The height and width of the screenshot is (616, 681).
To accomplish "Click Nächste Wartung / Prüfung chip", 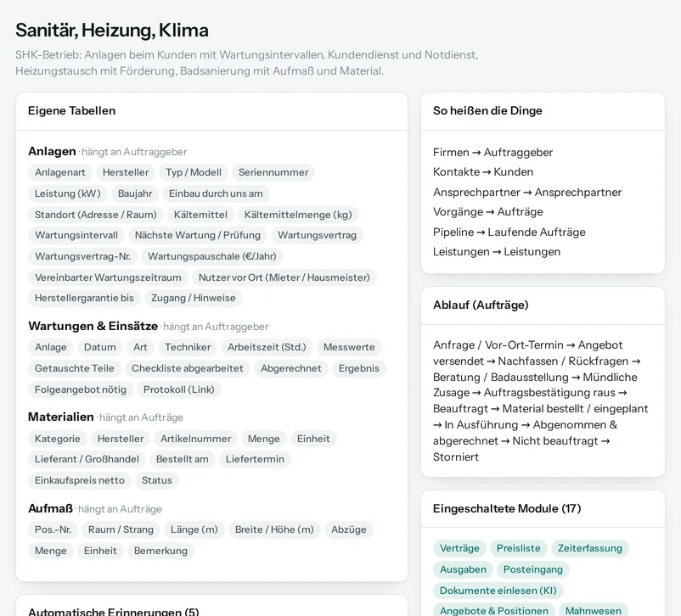I will tap(198, 235).
